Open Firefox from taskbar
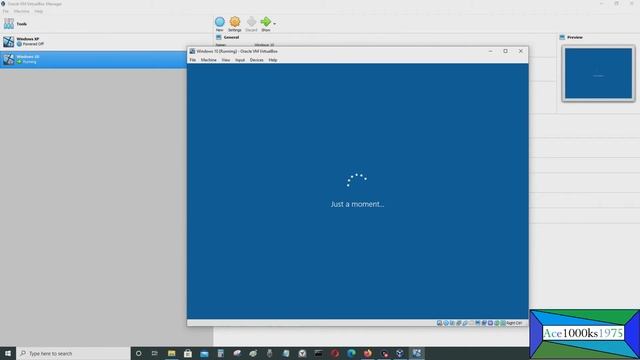 [367, 353]
